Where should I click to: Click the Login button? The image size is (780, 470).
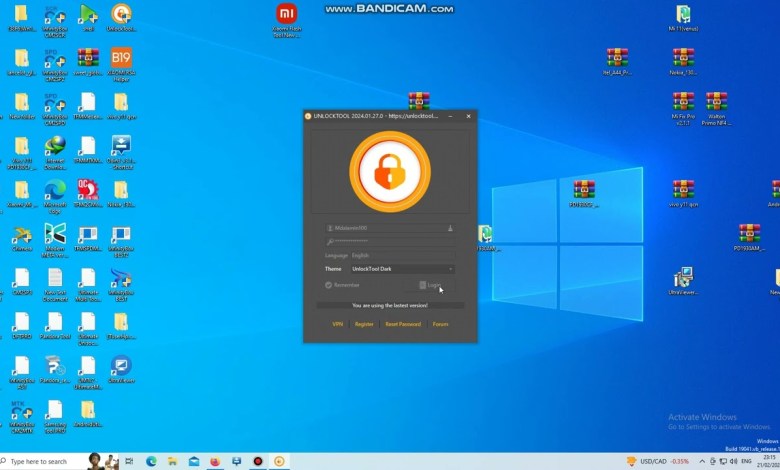pos(430,285)
